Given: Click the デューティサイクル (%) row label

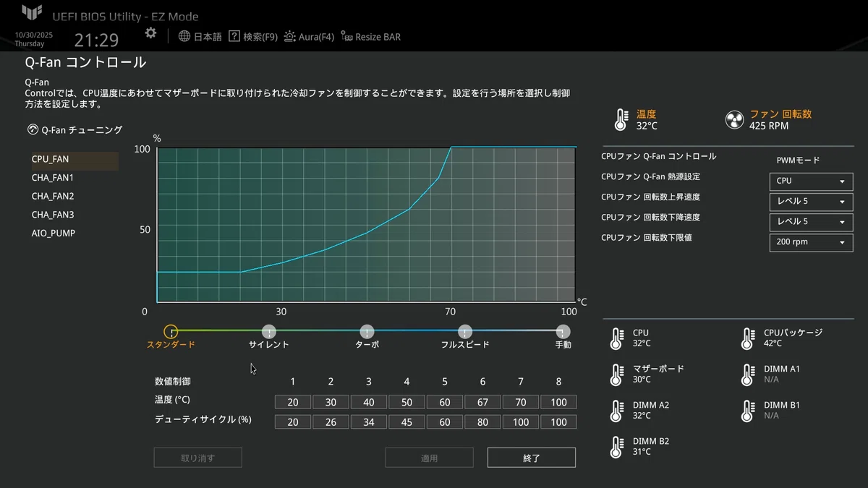Looking at the screenshot, I should coord(203,419).
